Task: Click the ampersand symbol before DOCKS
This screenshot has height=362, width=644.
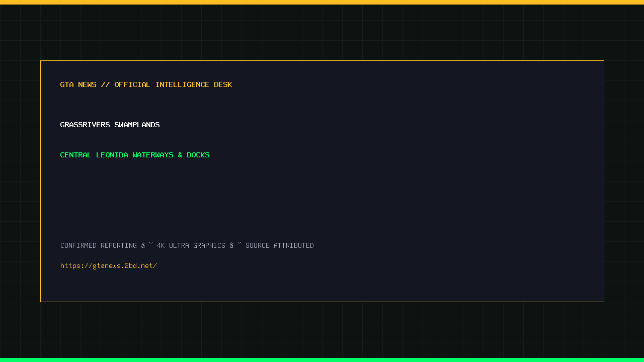Action: click(180, 155)
